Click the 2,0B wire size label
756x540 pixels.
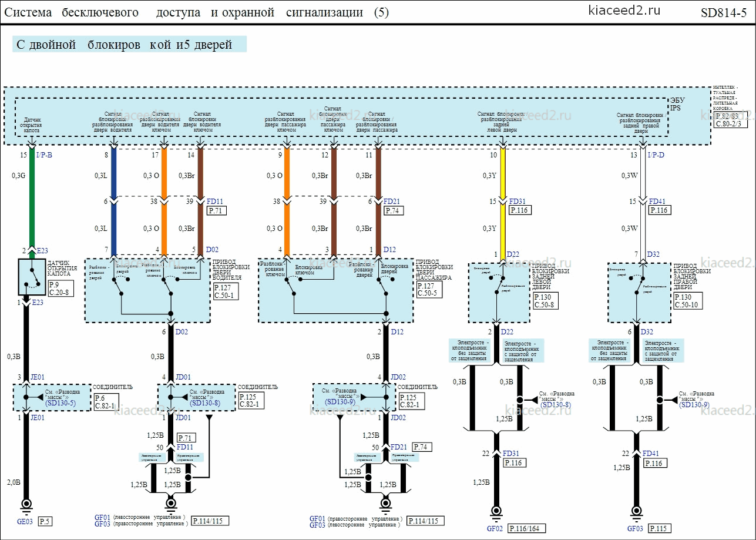[x=13, y=482]
